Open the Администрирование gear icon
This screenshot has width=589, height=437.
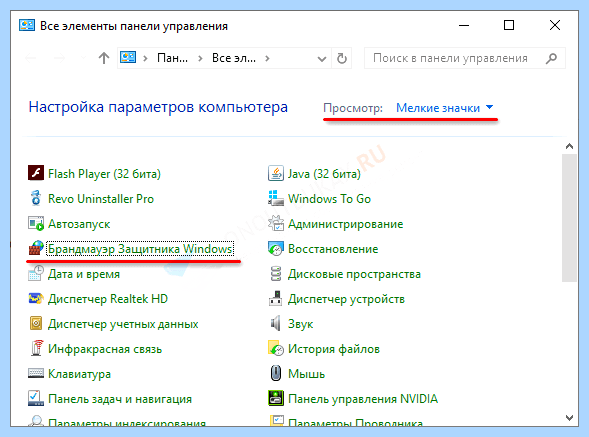click(x=276, y=223)
